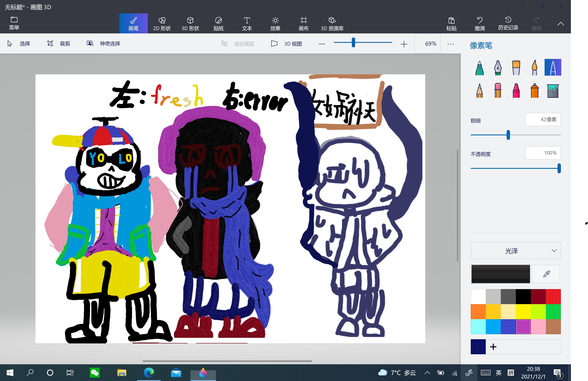Choose the Oil brush tool

(x=516, y=67)
